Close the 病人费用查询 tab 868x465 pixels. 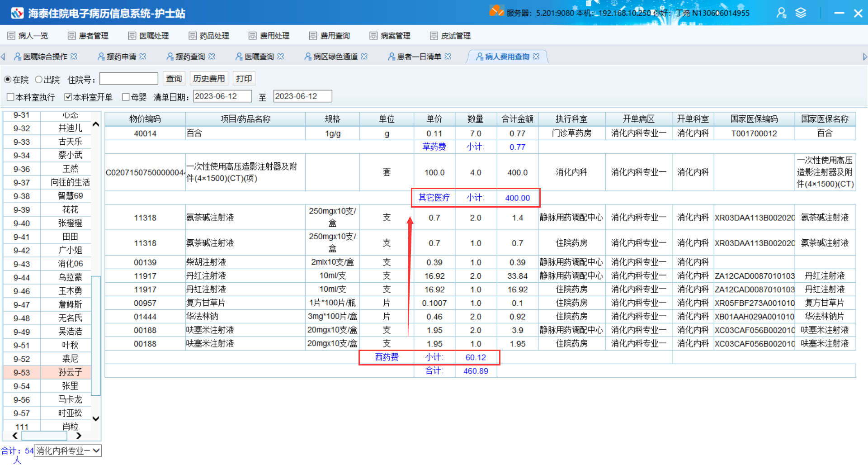(x=536, y=57)
